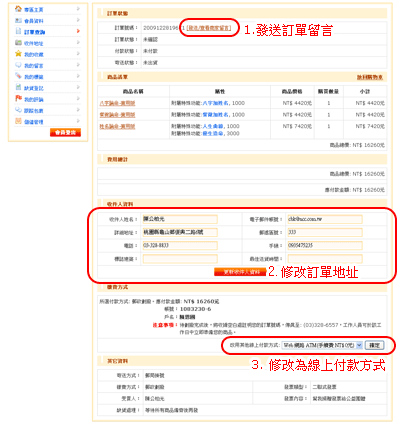400x424 pixels.
Task: Click the 人生桌籤 attribute text
Action: point(213,126)
